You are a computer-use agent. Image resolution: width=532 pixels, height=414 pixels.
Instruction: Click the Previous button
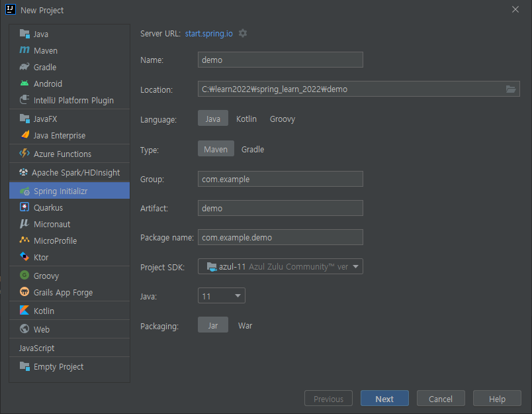click(x=328, y=398)
